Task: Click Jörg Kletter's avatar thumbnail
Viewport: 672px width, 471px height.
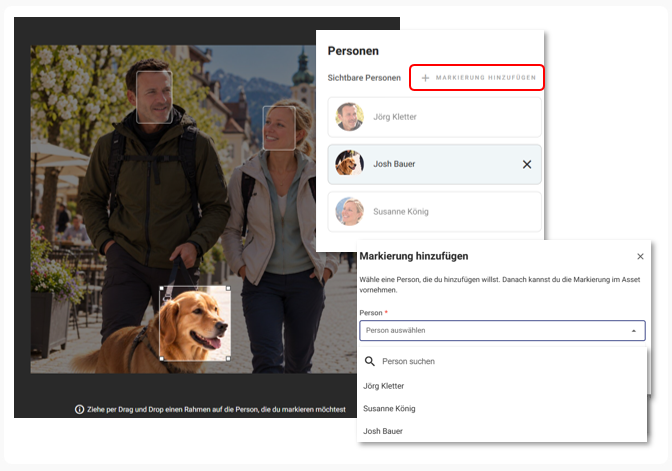Action: coord(349,117)
